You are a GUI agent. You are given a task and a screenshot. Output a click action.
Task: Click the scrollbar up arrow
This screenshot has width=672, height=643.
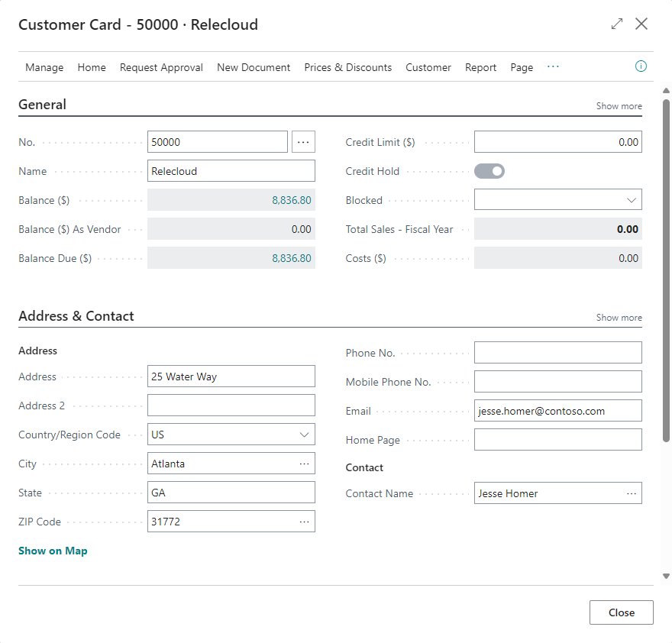coord(666,90)
